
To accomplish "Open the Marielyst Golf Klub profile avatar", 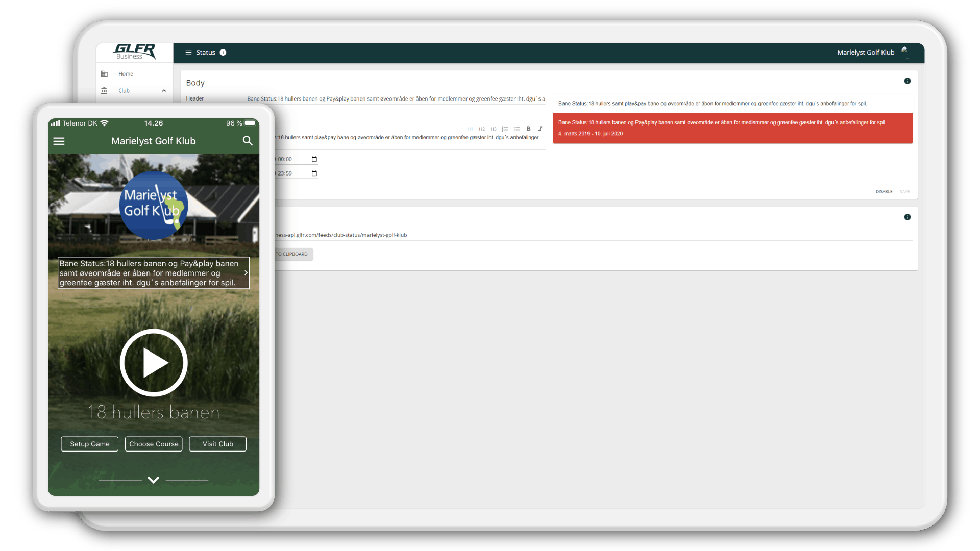I will click(906, 52).
